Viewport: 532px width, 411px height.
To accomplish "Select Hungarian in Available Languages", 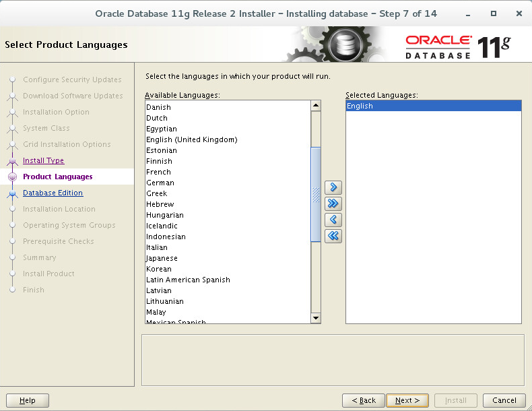I will tap(228, 215).
